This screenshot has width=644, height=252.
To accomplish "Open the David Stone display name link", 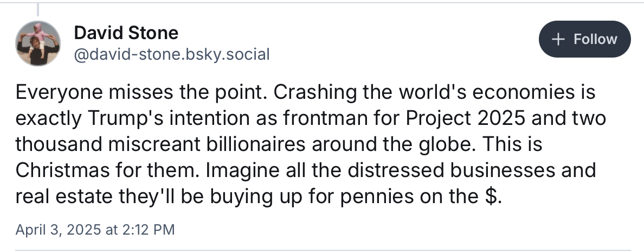I will point(126,33).
